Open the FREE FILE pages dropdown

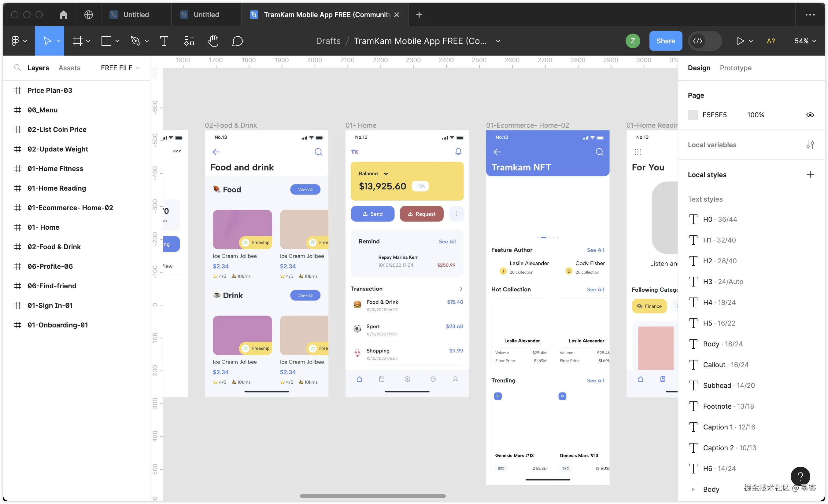120,68
